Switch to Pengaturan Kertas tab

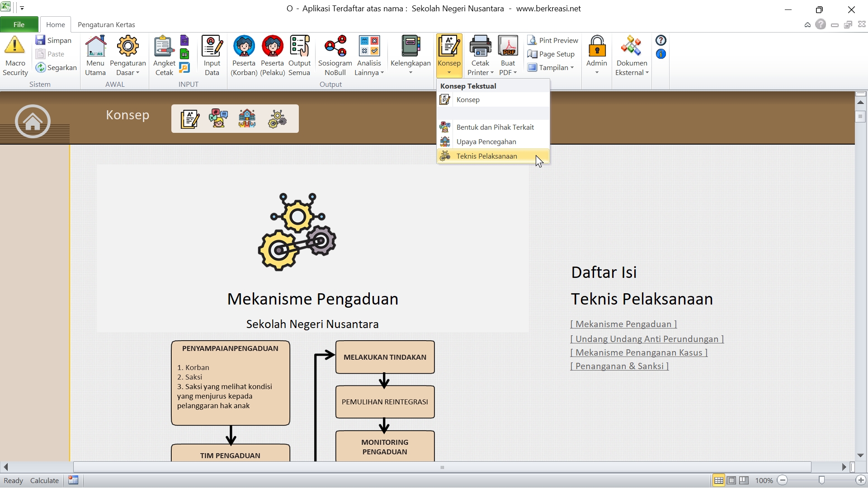click(x=106, y=24)
